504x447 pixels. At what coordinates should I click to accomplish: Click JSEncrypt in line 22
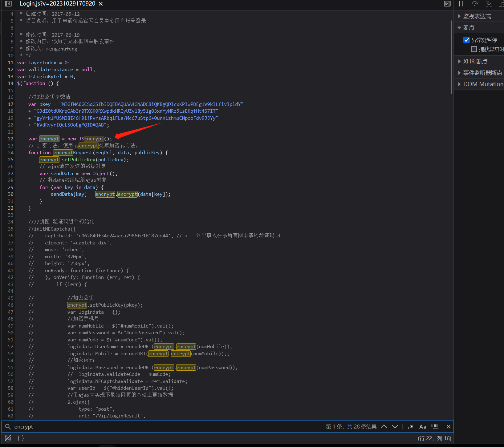(91, 139)
